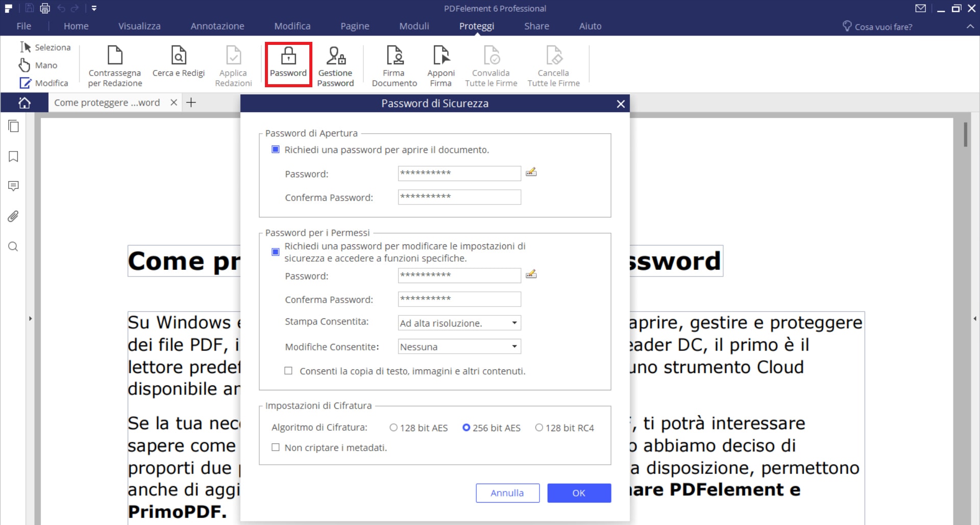
Task: Reveal the Apertura password with the pencil icon
Action: (x=531, y=172)
